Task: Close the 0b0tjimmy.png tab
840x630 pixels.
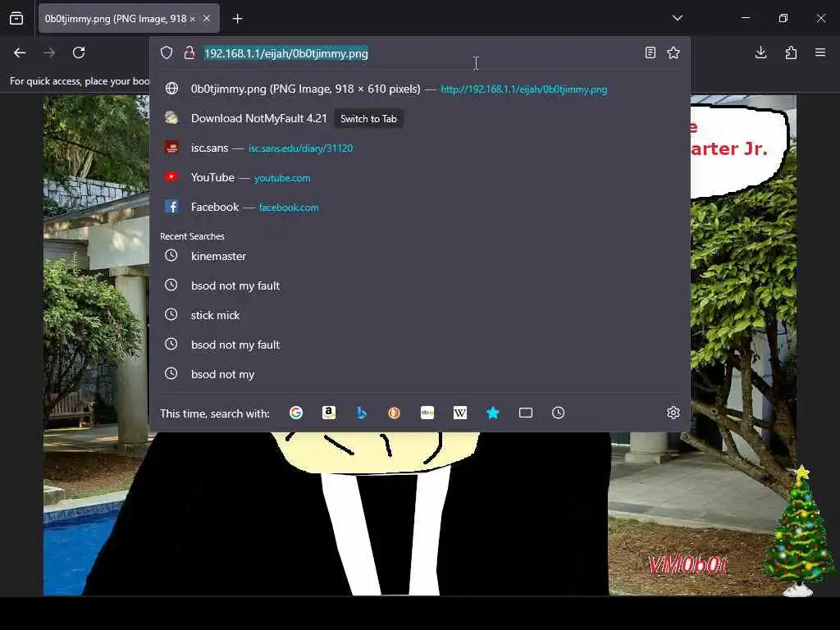Action: click(x=207, y=19)
